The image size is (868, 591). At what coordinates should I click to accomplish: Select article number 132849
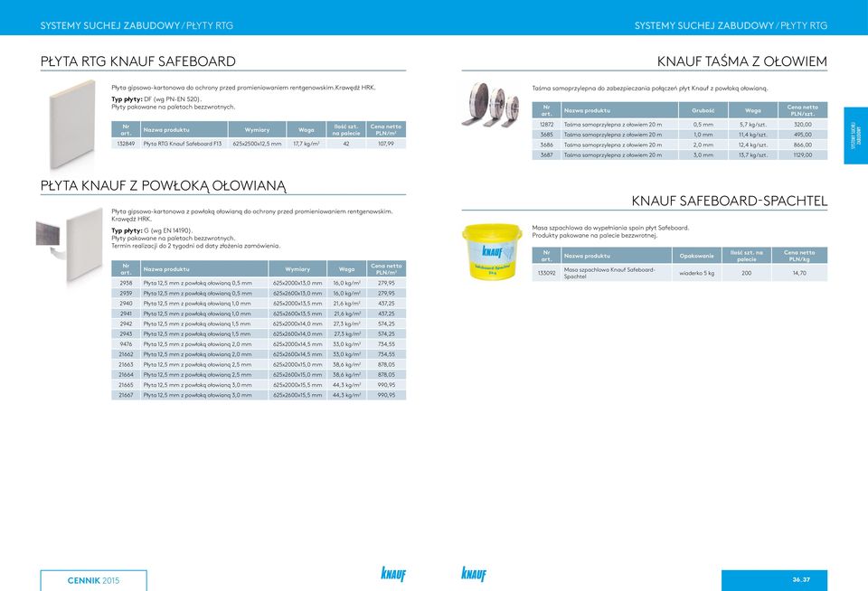click(x=126, y=144)
